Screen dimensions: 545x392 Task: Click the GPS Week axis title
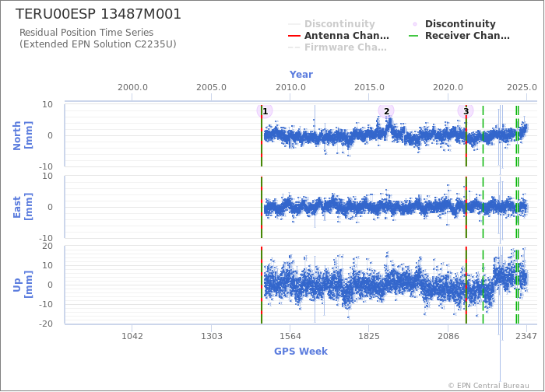tap(301, 352)
